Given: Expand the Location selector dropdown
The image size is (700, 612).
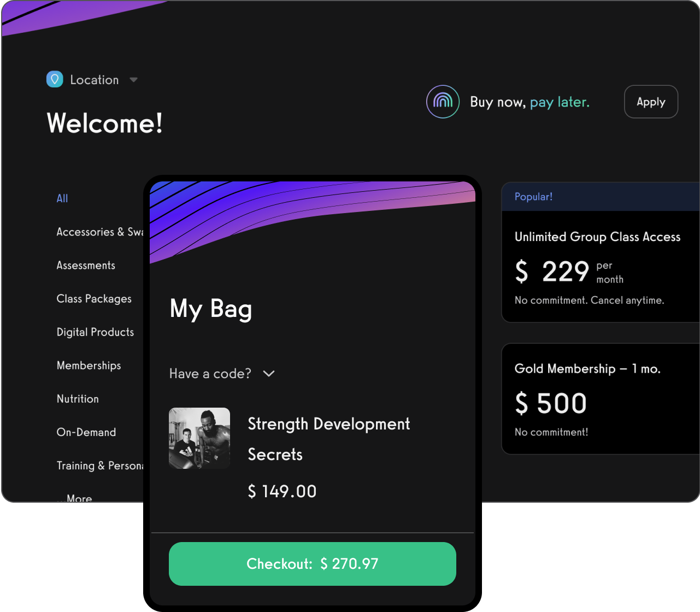Looking at the screenshot, I should [x=133, y=79].
